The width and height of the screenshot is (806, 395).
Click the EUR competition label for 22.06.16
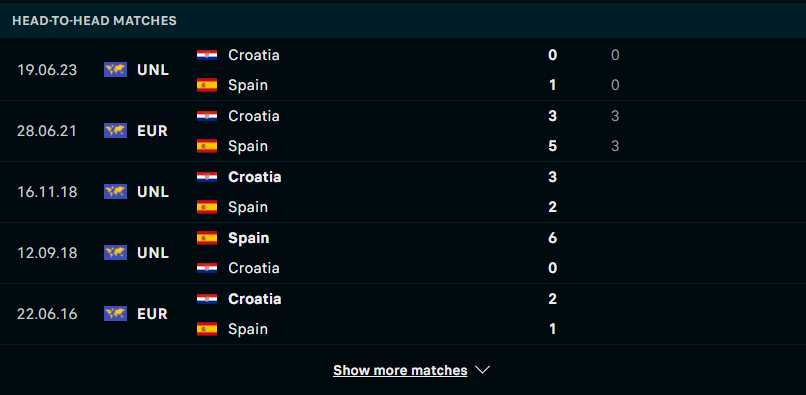click(152, 314)
